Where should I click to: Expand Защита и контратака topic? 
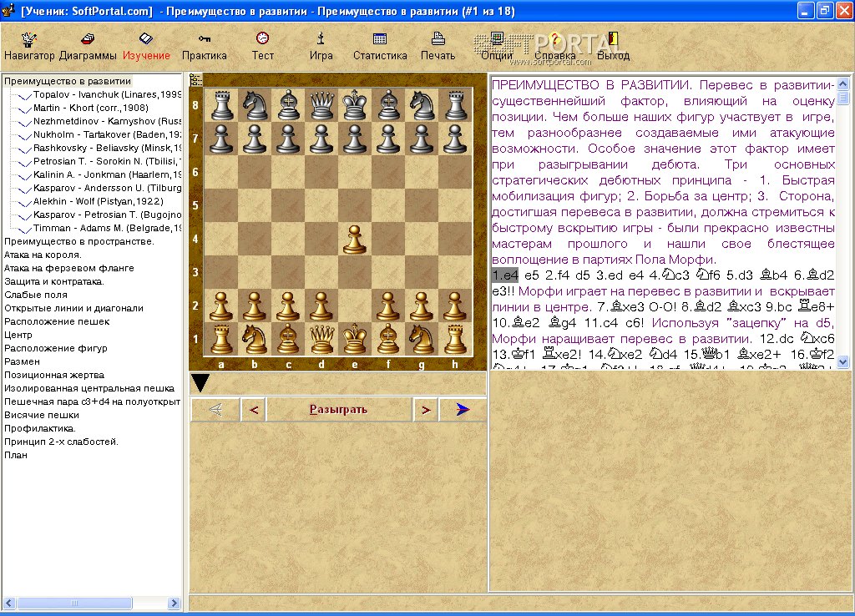(54, 281)
